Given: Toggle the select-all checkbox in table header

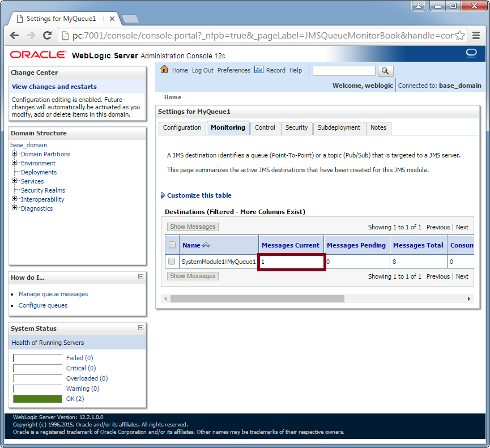Looking at the screenshot, I should (172, 245).
